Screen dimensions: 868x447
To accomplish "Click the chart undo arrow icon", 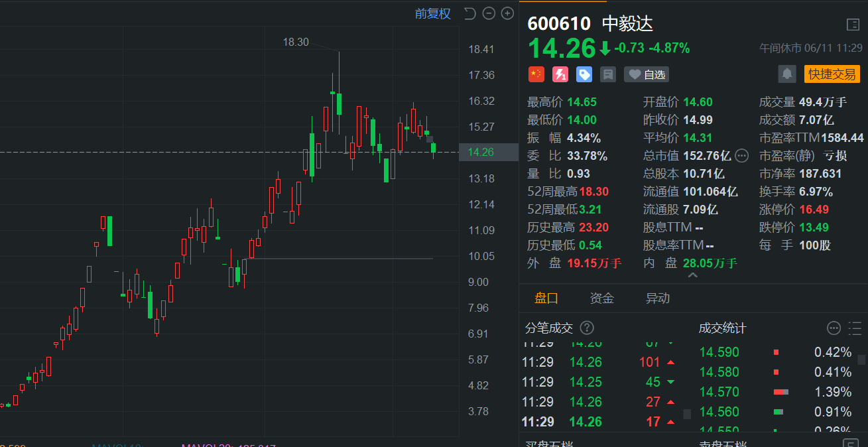I will tap(470, 13).
